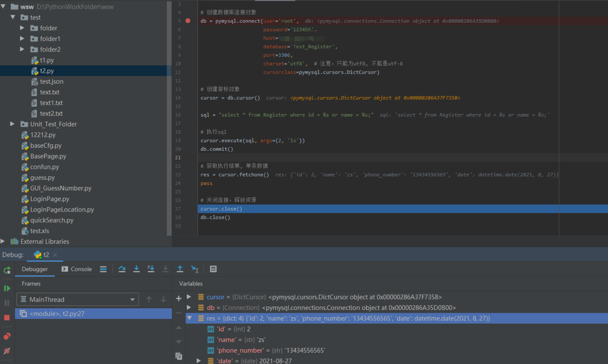
Task: Open LoginPageLocation.py file
Action: pyautogui.click(x=62, y=210)
